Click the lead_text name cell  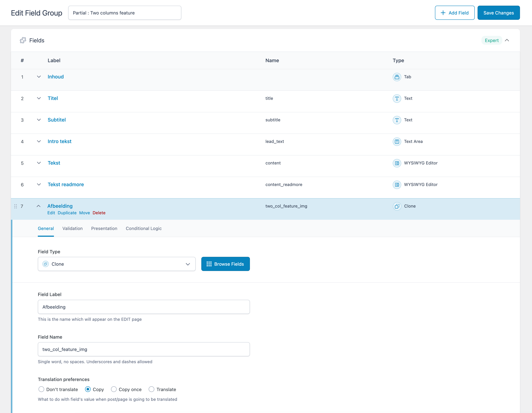274,141
